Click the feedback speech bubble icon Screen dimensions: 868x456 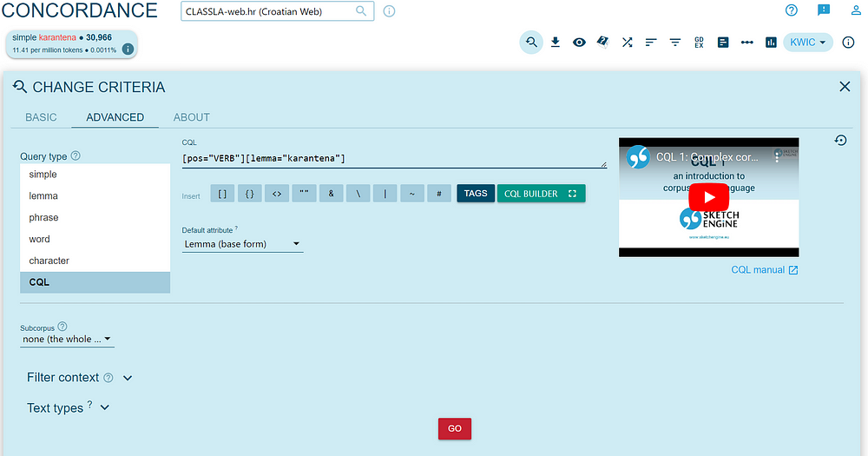click(824, 10)
